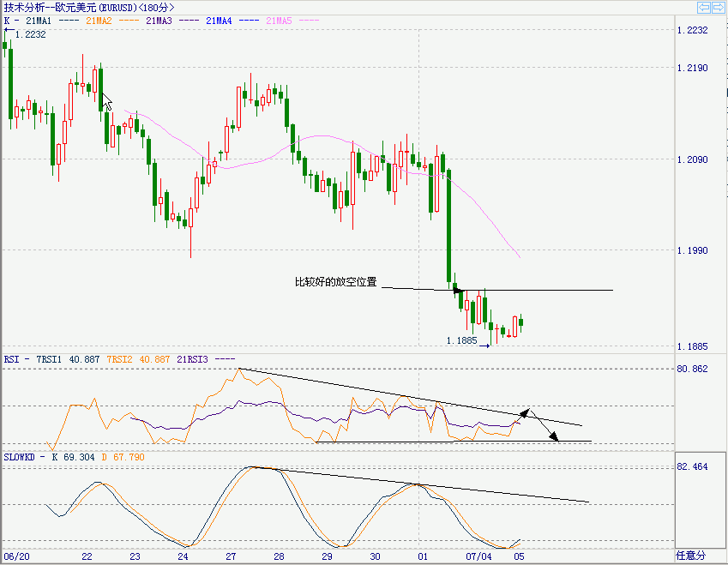Select the pink 21MA5 legend label
The image size is (728, 565).
tap(279, 21)
